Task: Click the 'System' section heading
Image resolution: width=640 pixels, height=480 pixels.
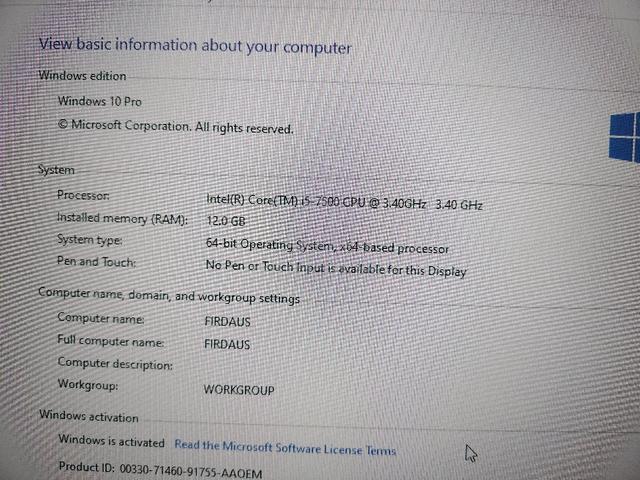Action: pyautogui.click(x=56, y=170)
